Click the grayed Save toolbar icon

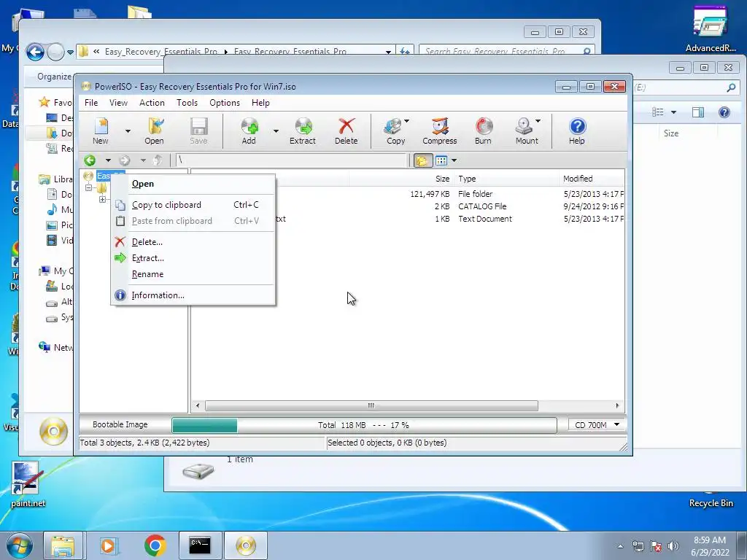(x=198, y=131)
